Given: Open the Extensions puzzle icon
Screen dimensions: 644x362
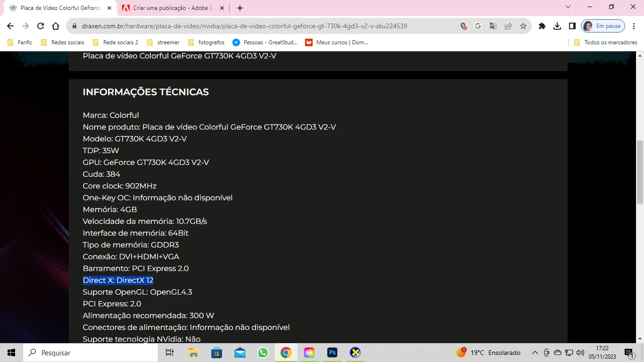Looking at the screenshot, I should tap(542, 26).
